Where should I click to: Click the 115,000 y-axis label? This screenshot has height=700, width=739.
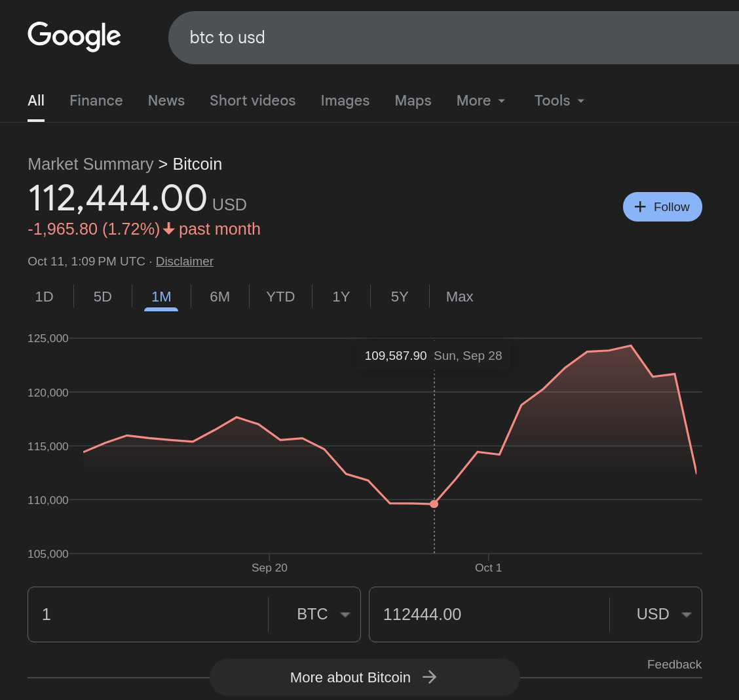[x=48, y=446]
